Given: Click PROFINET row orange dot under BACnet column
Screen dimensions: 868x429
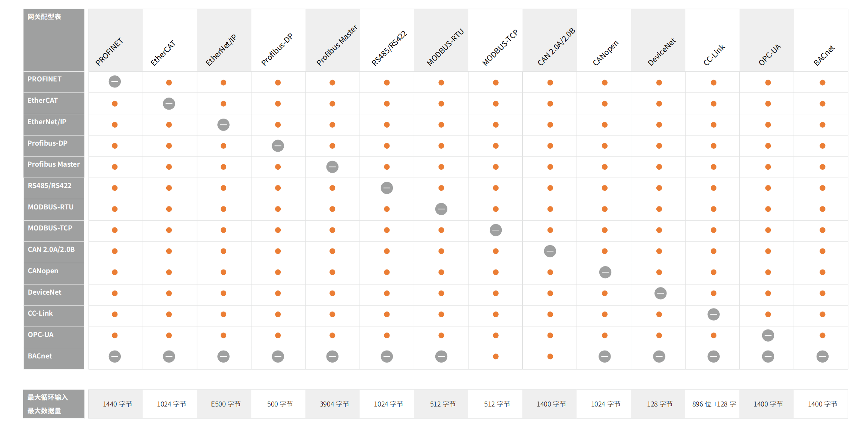Looking at the screenshot, I should (822, 83).
